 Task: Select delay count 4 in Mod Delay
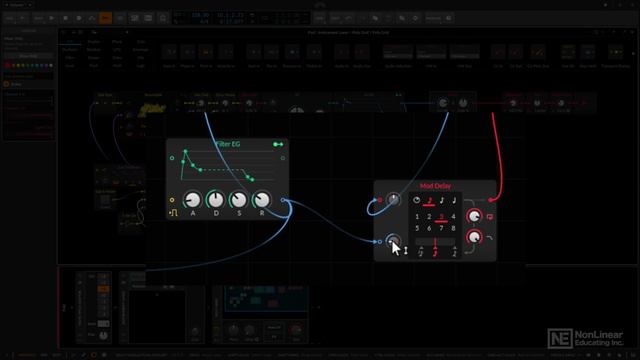(x=453, y=217)
